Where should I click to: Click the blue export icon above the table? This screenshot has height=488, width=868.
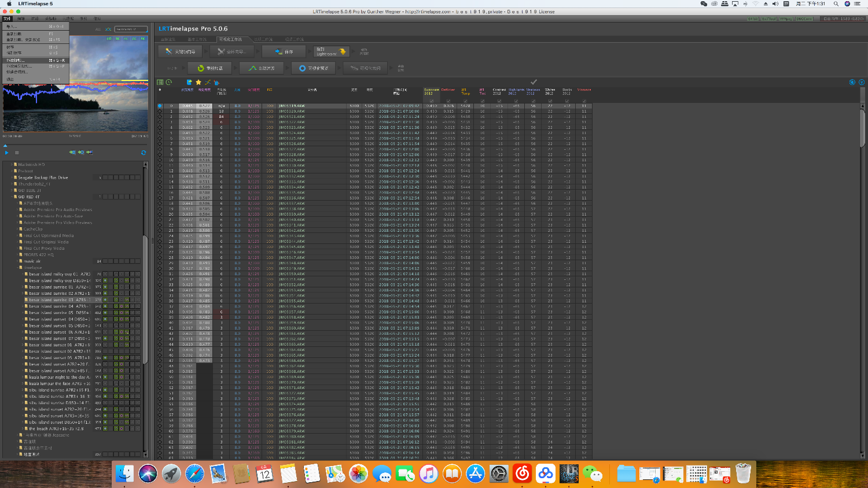tap(189, 82)
